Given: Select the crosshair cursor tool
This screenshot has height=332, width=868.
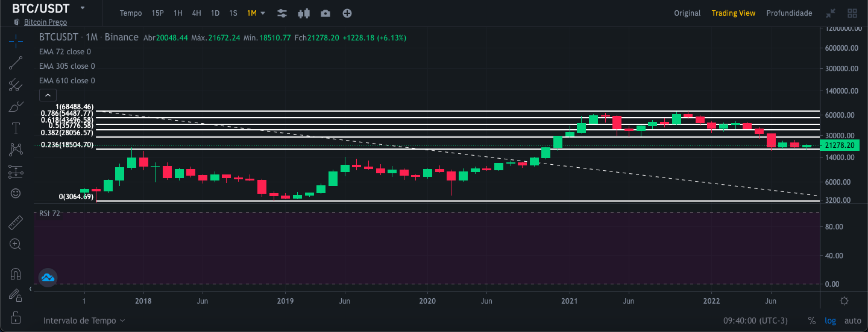Looking at the screenshot, I should click(16, 40).
